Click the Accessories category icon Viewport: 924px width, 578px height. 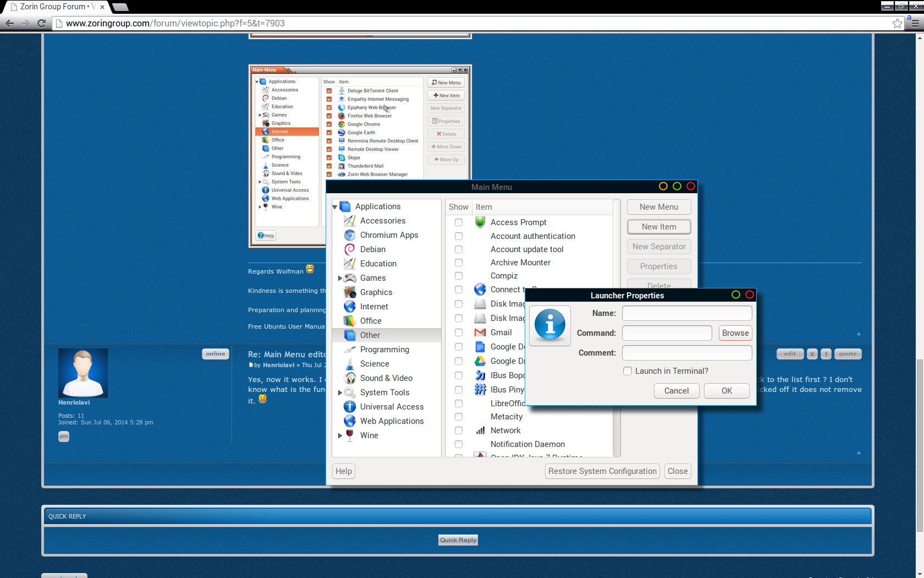point(349,221)
